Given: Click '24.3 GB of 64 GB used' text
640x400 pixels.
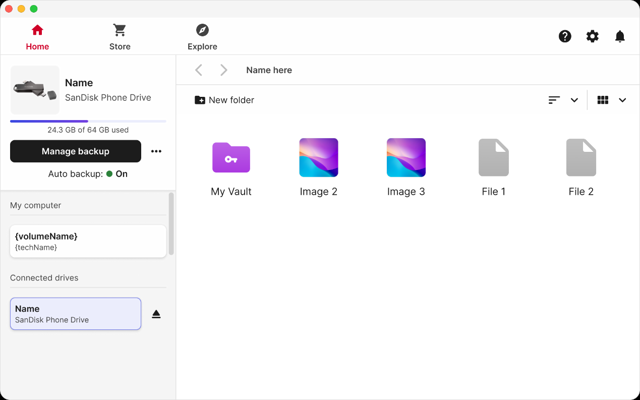Looking at the screenshot, I should click(x=88, y=130).
